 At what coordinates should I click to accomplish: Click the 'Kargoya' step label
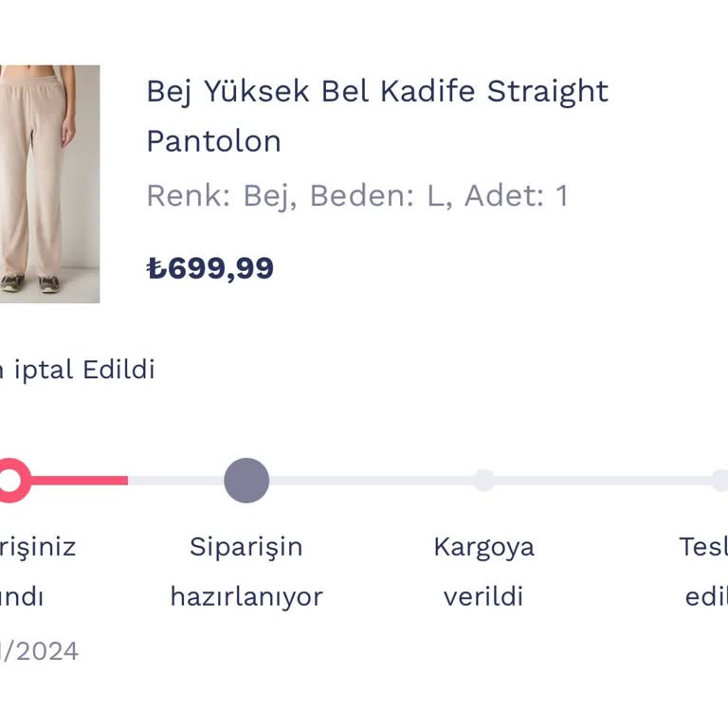(x=483, y=547)
